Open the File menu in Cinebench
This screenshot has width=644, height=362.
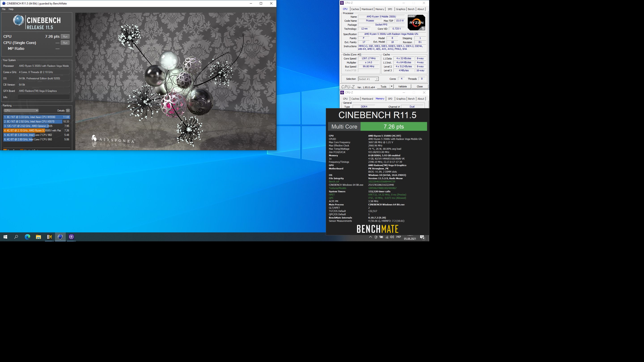point(4,9)
